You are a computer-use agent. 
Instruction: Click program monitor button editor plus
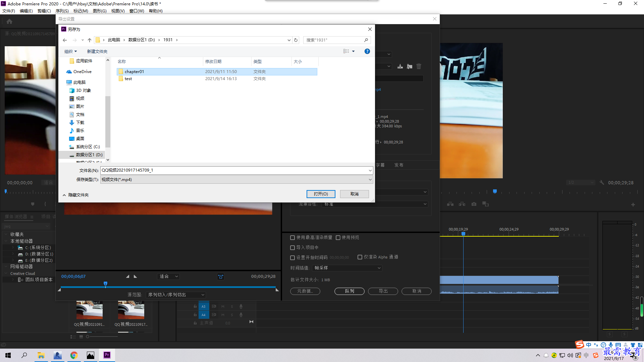pos(633,204)
